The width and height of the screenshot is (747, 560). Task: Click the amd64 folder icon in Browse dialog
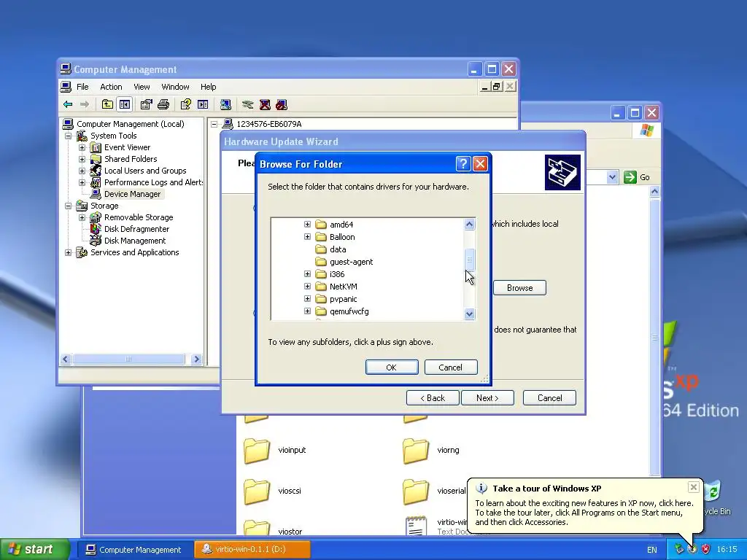click(x=321, y=225)
